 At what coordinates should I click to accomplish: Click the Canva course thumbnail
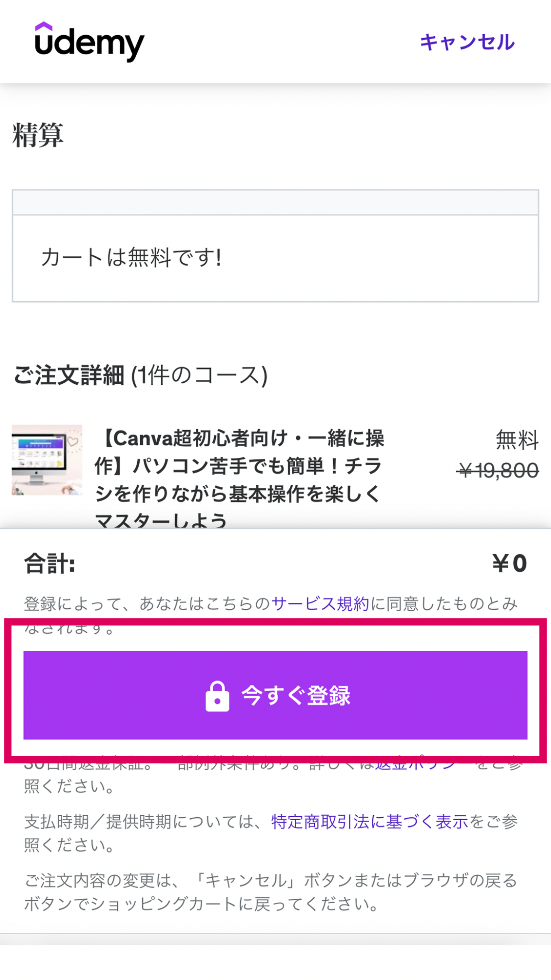coord(47,460)
